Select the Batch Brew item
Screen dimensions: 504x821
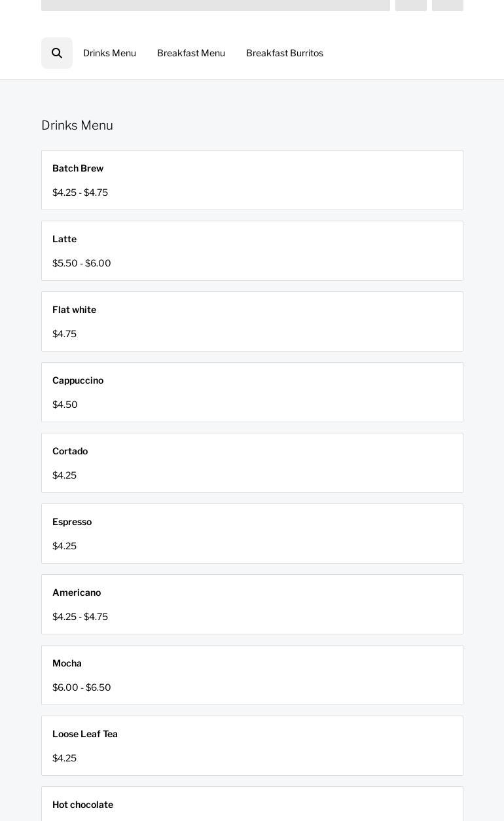(x=252, y=180)
